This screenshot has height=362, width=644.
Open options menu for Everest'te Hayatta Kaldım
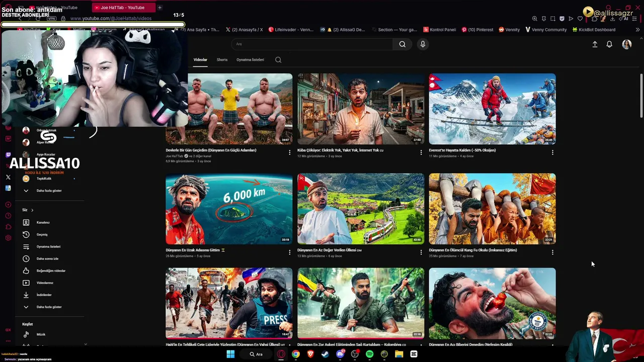point(552,152)
